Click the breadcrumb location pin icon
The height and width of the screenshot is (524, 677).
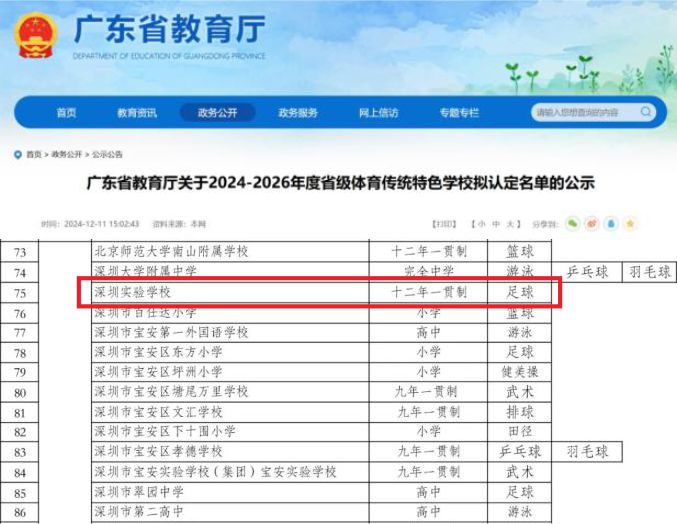(x=18, y=154)
